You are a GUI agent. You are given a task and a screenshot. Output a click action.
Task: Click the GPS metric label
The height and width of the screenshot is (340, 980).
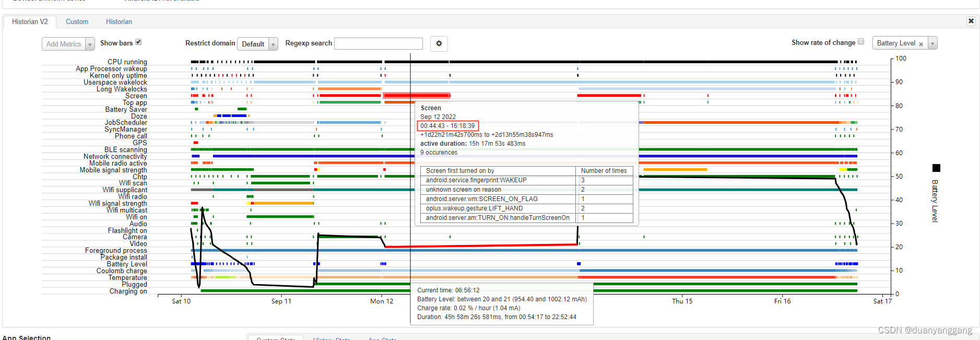140,143
